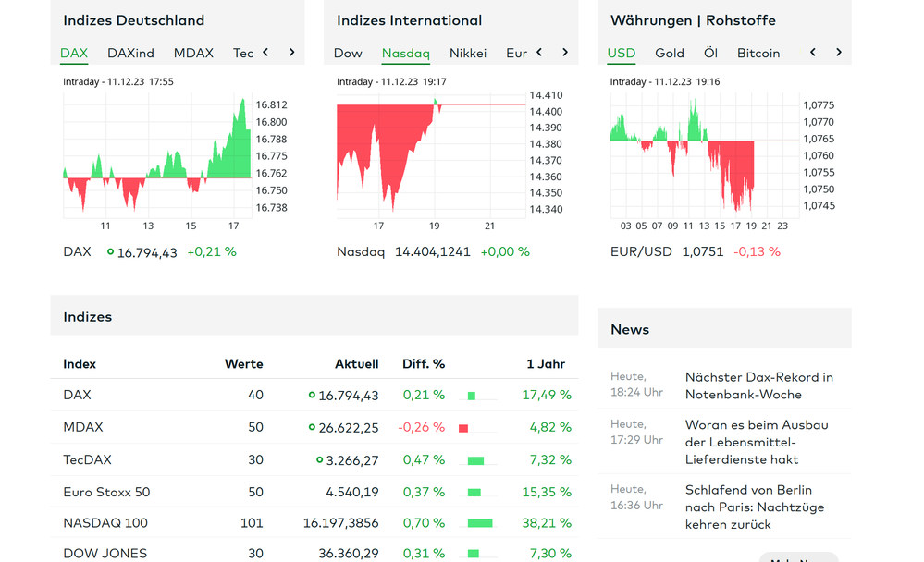Select the DAXind tab
924x562 pixels.
(x=130, y=53)
